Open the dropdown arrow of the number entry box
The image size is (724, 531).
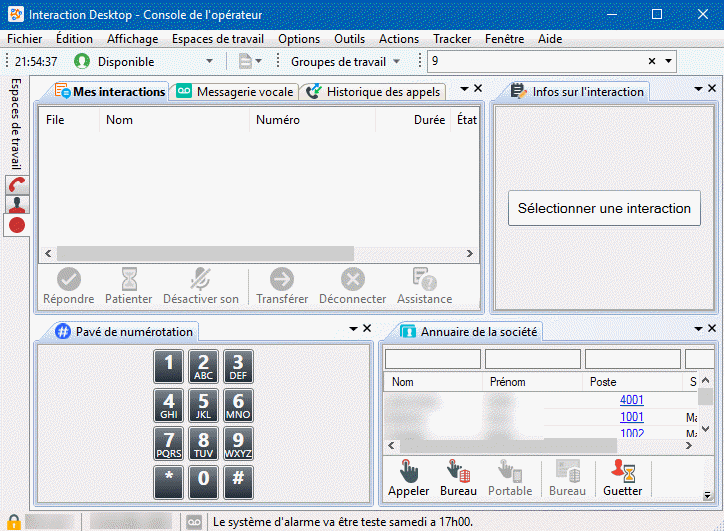pos(668,61)
